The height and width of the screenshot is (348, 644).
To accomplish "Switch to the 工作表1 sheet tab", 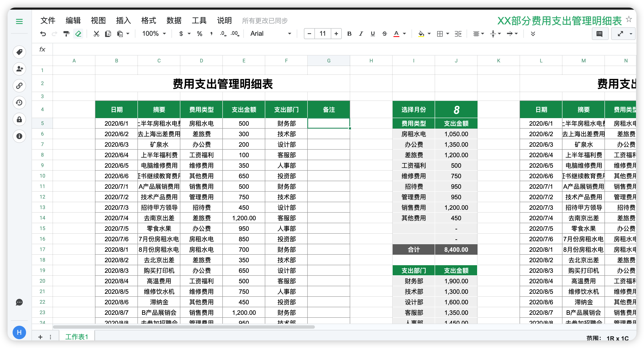I will pyautogui.click(x=77, y=337).
